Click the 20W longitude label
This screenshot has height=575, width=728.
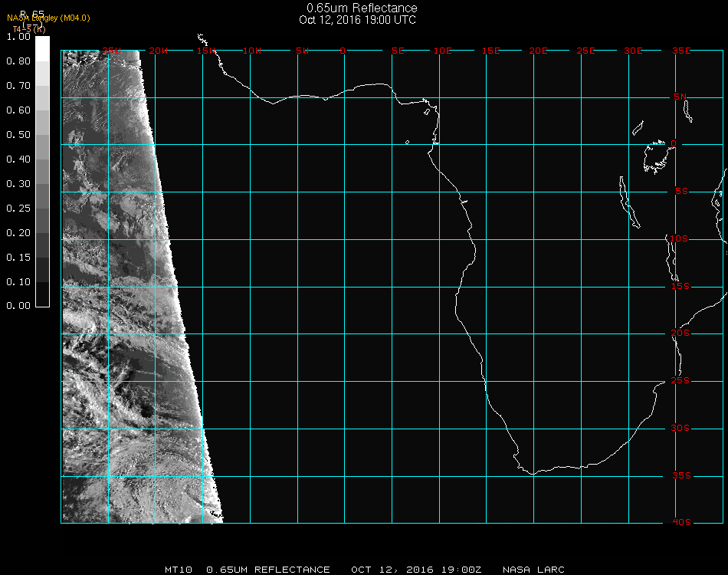(x=159, y=51)
